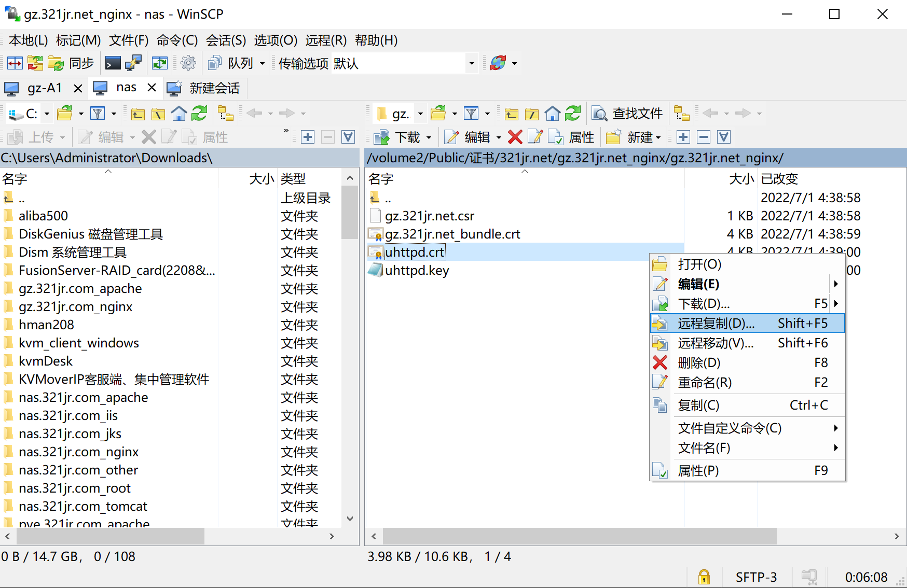This screenshot has height=588, width=907.
Task: Open the 命令(C) menu
Action: (x=177, y=40)
